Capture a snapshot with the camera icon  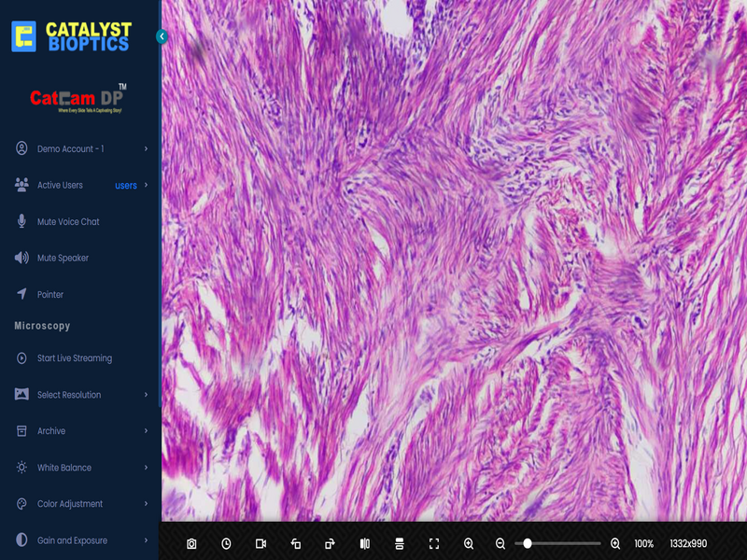[191, 543]
